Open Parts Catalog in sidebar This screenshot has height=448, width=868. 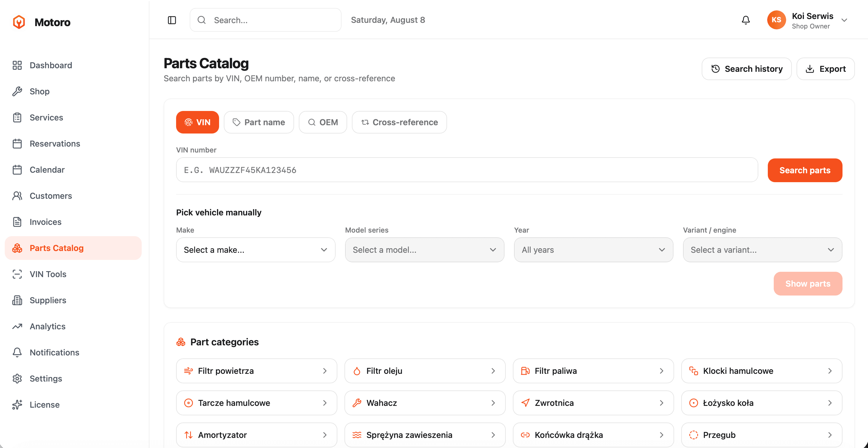click(x=73, y=248)
